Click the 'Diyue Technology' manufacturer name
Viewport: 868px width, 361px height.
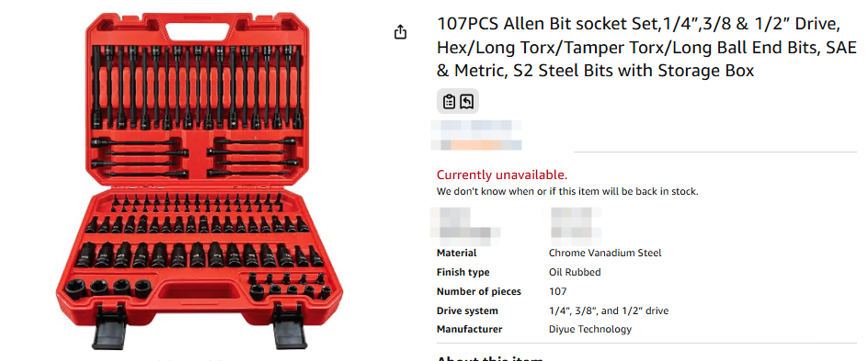tap(590, 330)
